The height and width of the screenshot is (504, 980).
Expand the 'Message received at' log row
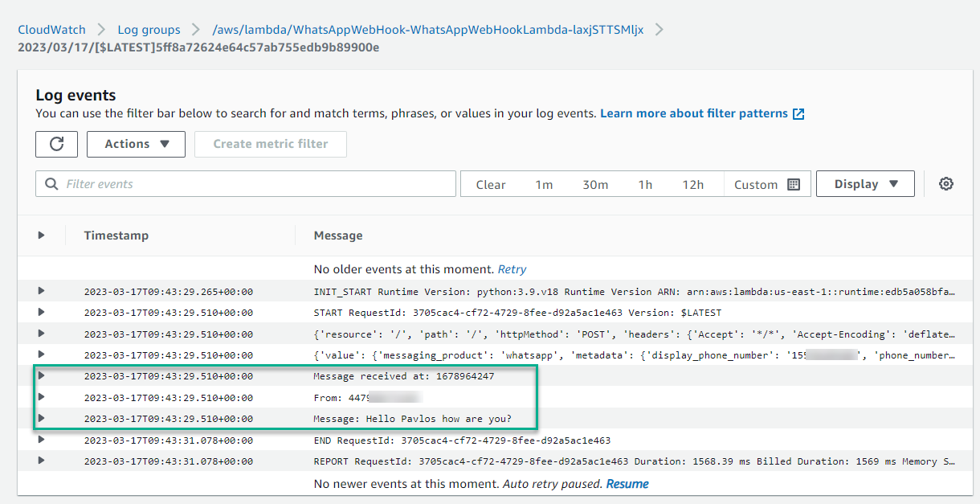[41, 375]
